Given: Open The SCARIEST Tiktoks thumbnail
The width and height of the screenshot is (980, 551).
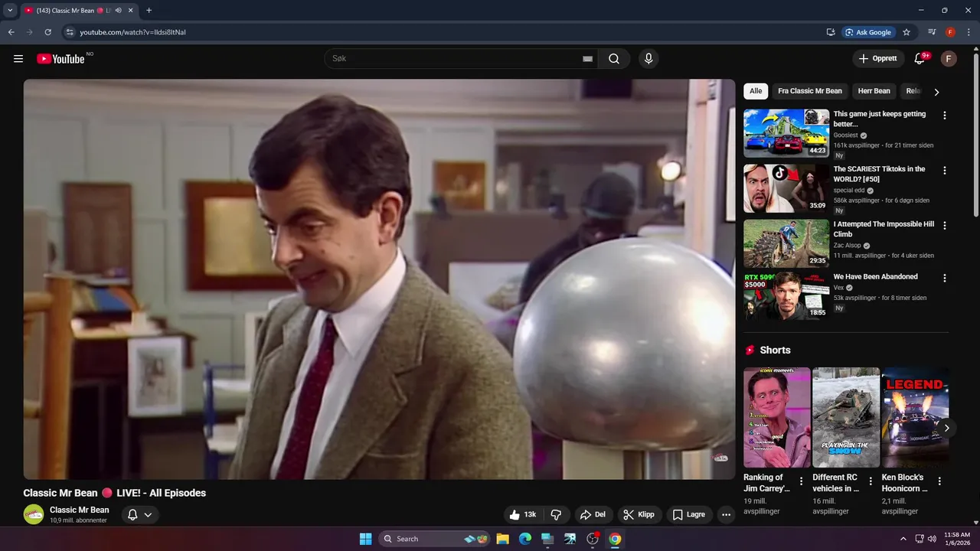Looking at the screenshot, I should pos(786,188).
